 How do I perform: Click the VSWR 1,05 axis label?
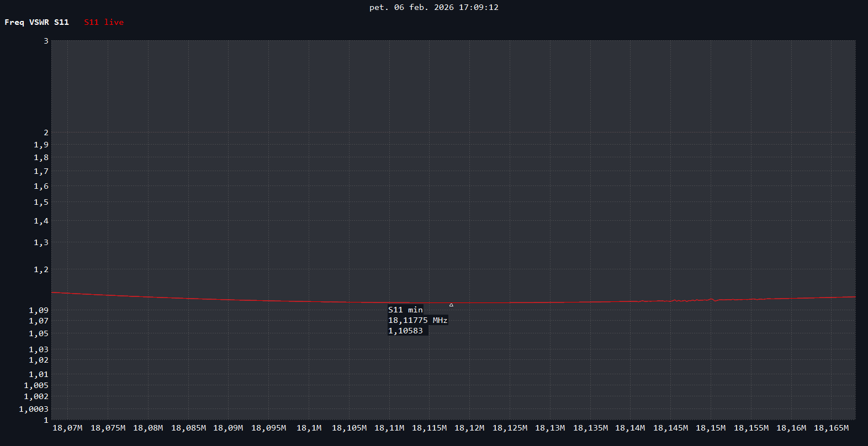[39, 333]
